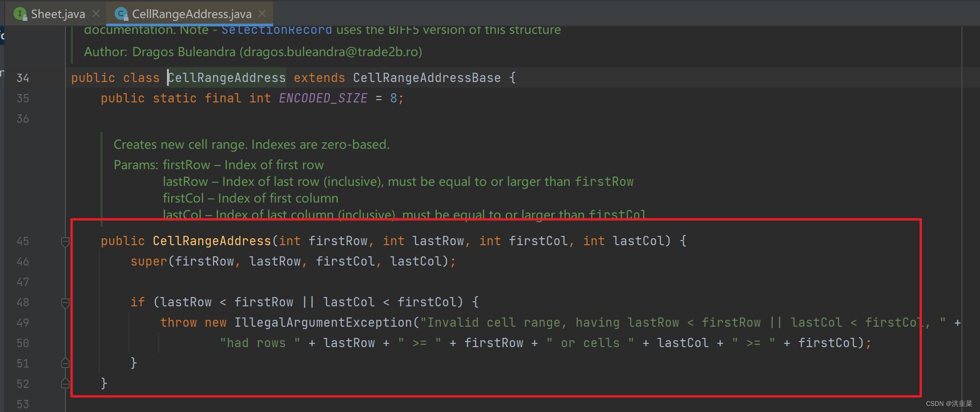980x412 pixels.
Task: Switch to the Sheet.java tab
Action: point(58,14)
